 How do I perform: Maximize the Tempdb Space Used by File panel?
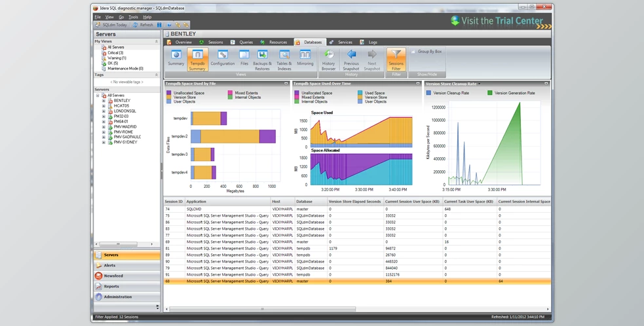pyautogui.click(x=286, y=83)
